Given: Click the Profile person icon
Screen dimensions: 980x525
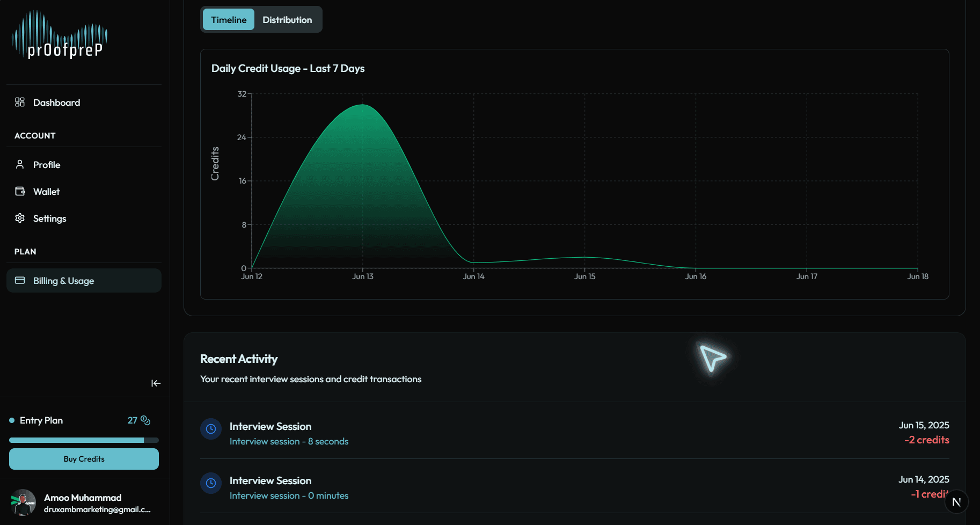Looking at the screenshot, I should pyautogui.click(x=20, y=164).
